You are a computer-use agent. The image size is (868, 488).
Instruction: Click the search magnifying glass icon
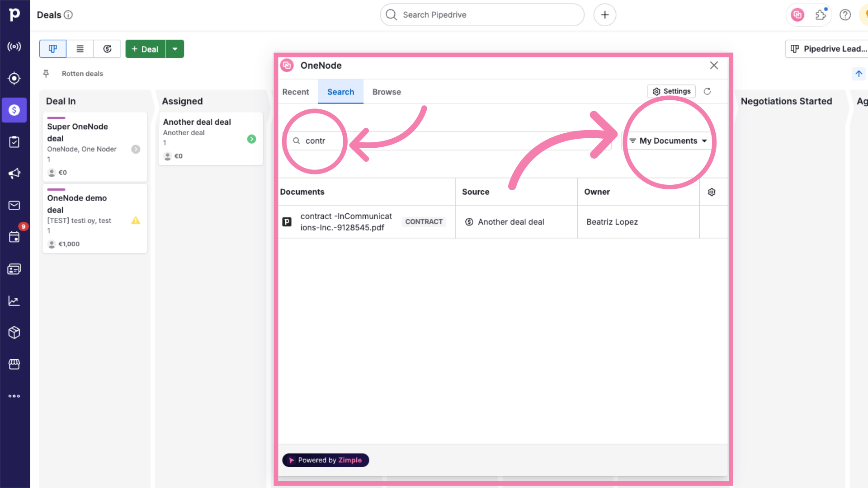(296, 141)
